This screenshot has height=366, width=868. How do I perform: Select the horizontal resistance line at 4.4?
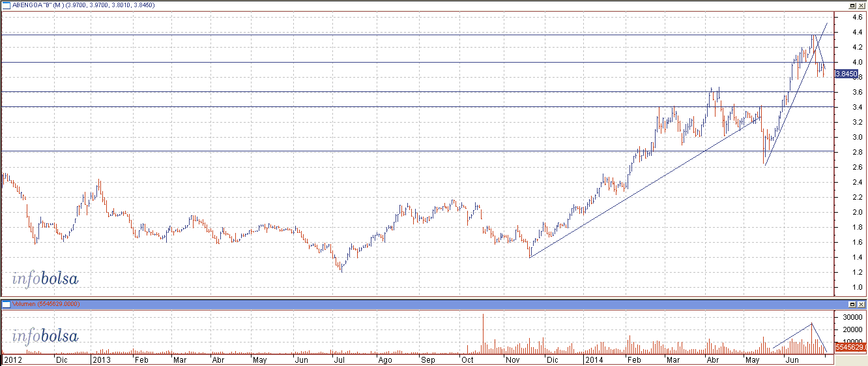tap(417, 35)
